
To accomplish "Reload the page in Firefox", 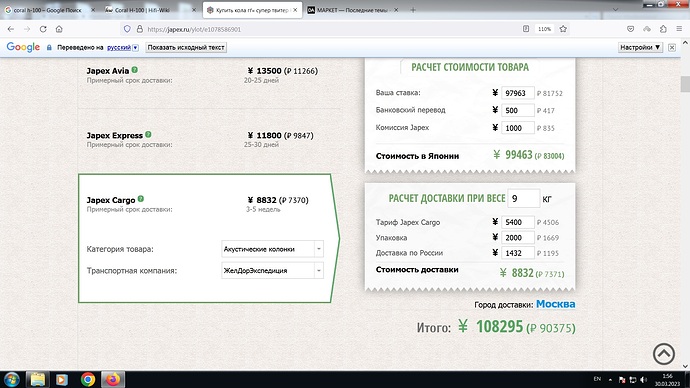I will [43, 29].
